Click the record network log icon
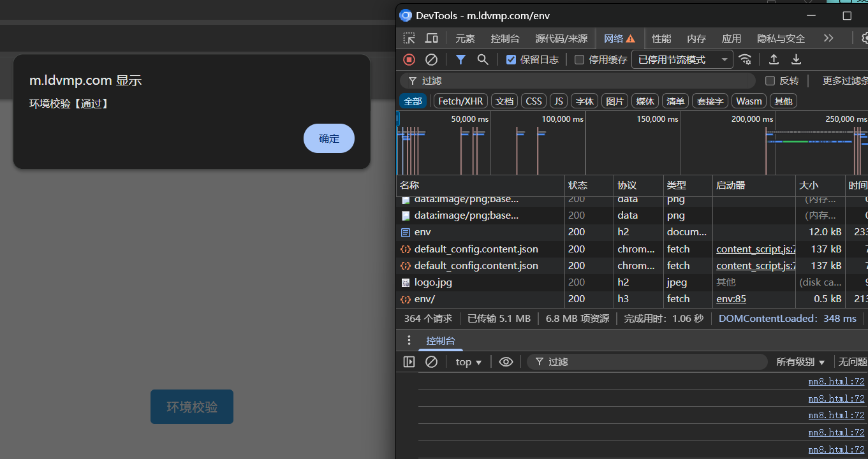Viewport: 868px width, 459px height. point(409,59)
